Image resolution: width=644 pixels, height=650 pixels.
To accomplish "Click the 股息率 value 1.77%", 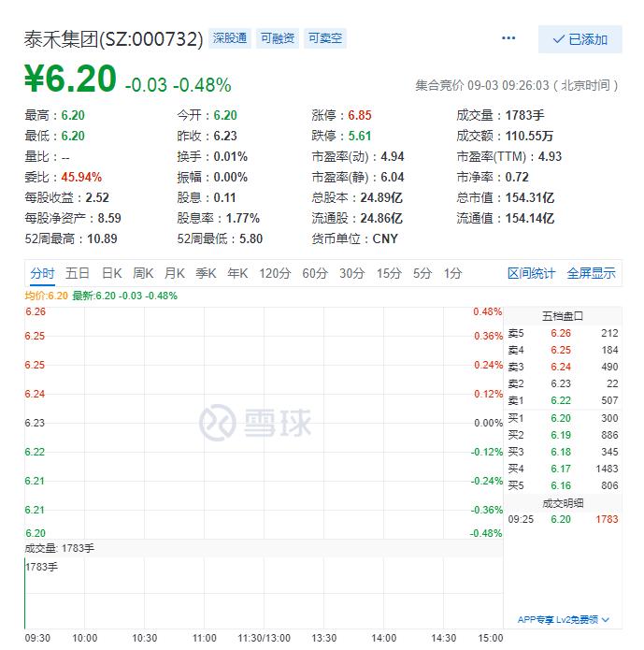I will (x=243, y=219).
